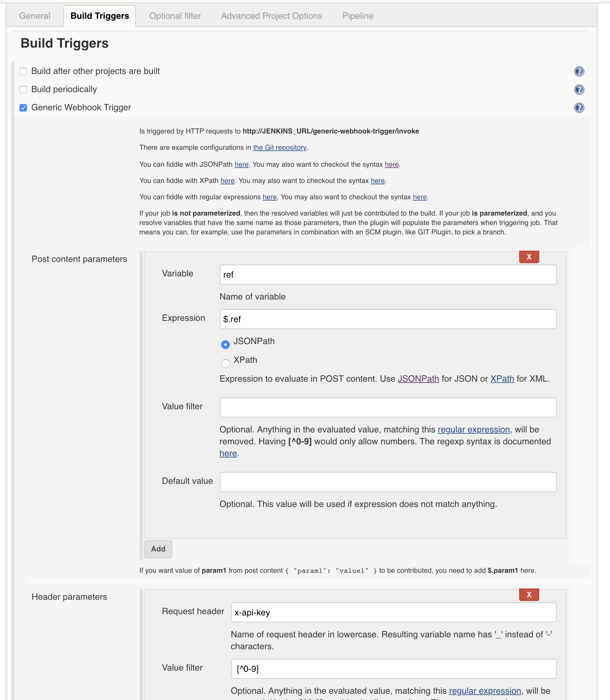Delete the ref post content parameter
The width and height of the screenshot is (610, 700).
pyautogui.click(x=529, y=257)
